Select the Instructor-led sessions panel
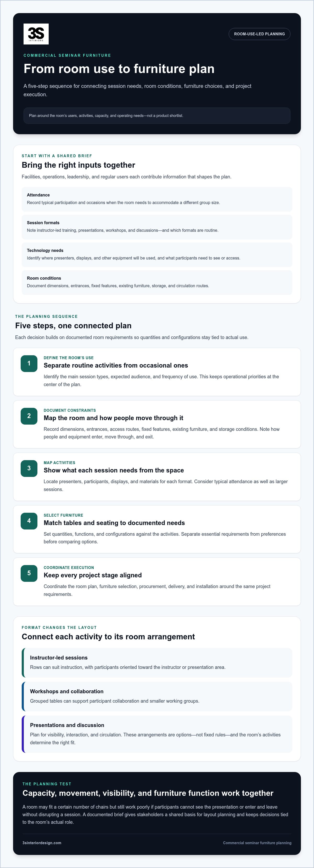Screen dimensions: 314x868 click(x=157, y=662)
